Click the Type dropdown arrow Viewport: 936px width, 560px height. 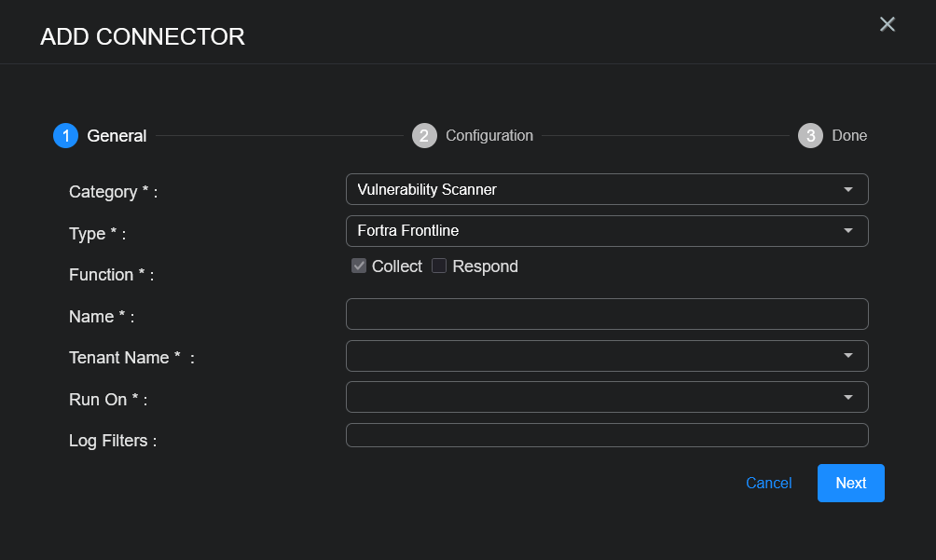tap(847, 231)
